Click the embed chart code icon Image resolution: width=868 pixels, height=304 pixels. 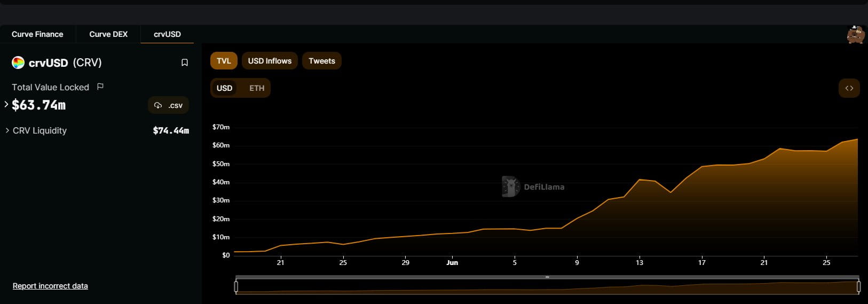849,88
